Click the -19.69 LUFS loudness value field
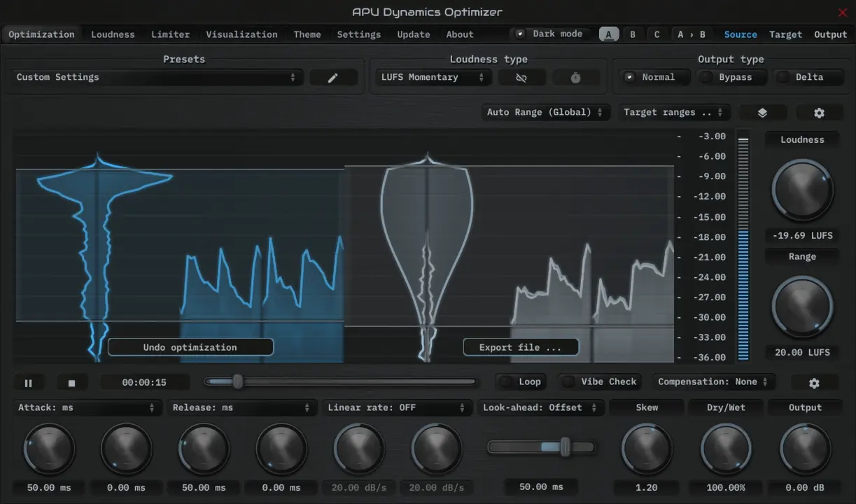This screenshot has height=504, width=856. pos(802,236)
